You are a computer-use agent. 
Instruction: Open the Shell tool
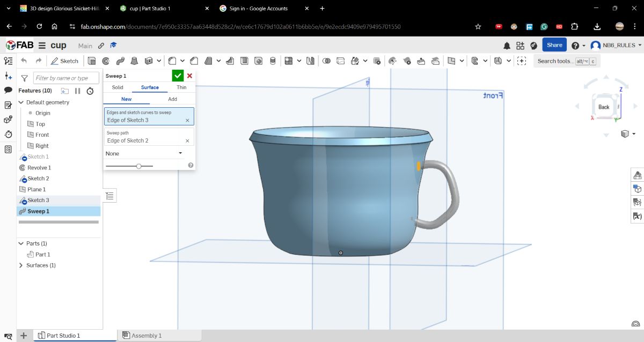pyautogui.click(x=243, y=61)
